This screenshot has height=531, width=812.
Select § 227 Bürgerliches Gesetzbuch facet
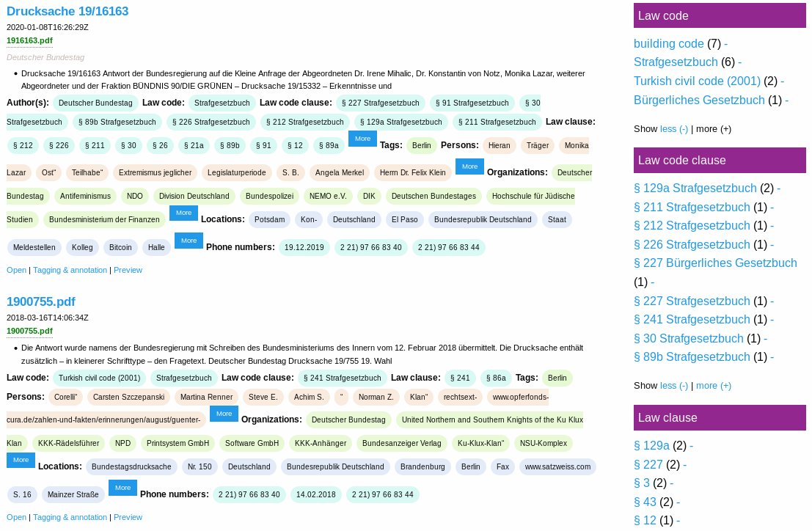click(715, 263)
